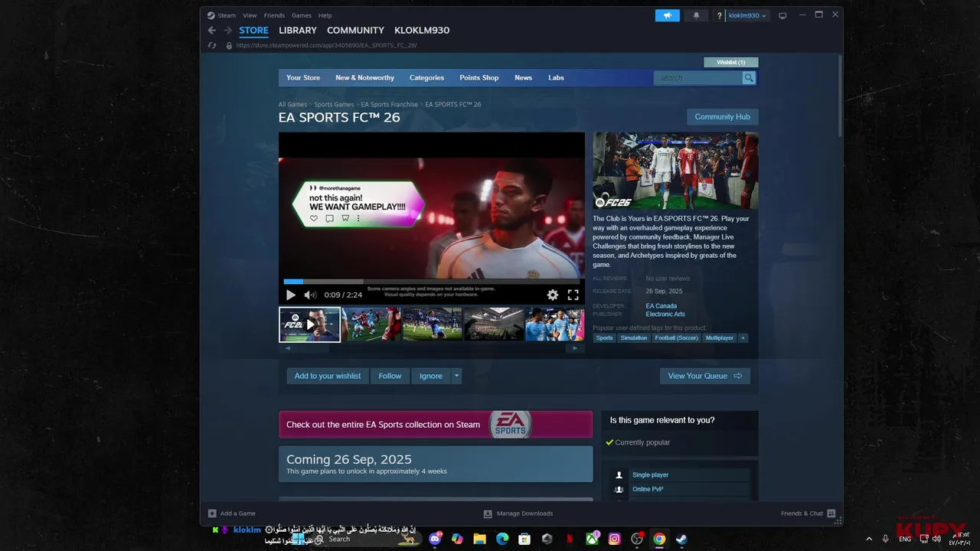This screenshot has height=551, width=980.
Task: Move thumbnail strip right with arrow
Action: click(x=576, y=348)
